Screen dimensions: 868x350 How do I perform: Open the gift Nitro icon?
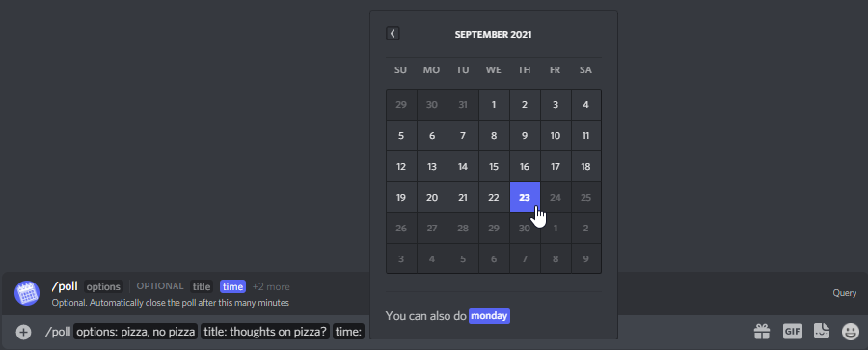coord(762,331)
